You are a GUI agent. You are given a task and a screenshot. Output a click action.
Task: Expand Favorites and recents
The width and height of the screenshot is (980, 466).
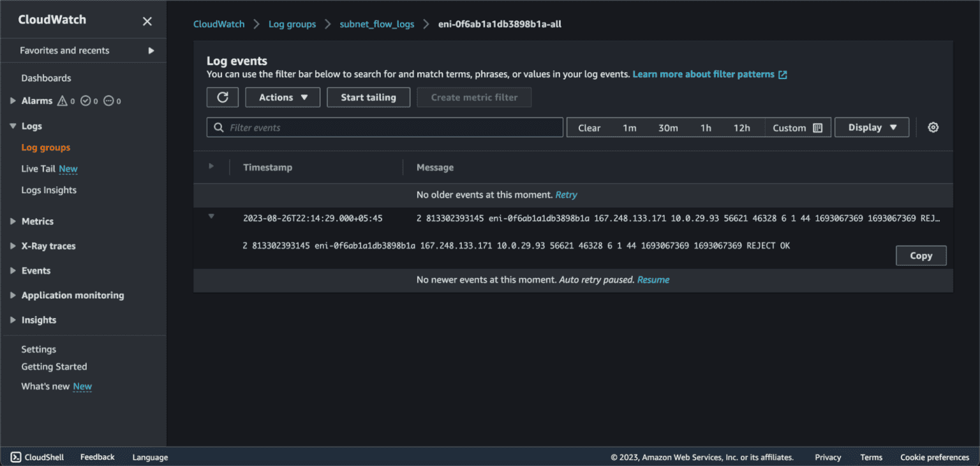tap(151, 50)
